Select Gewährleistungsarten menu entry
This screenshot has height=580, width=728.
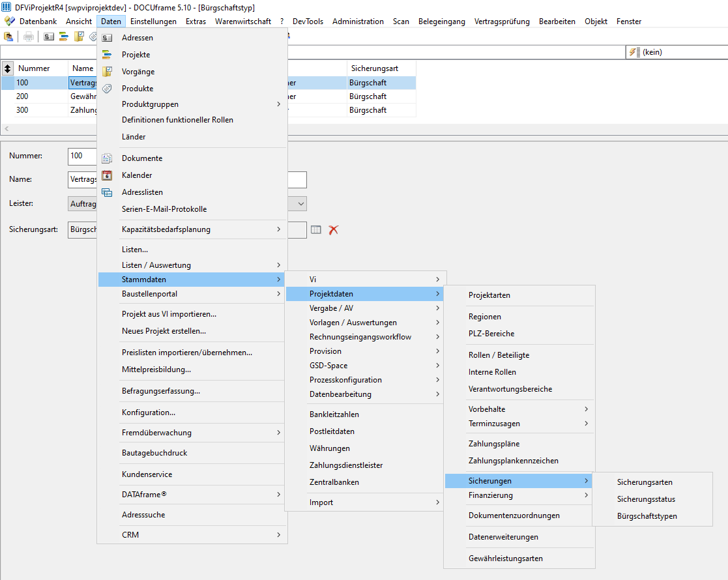click(519, 558)
